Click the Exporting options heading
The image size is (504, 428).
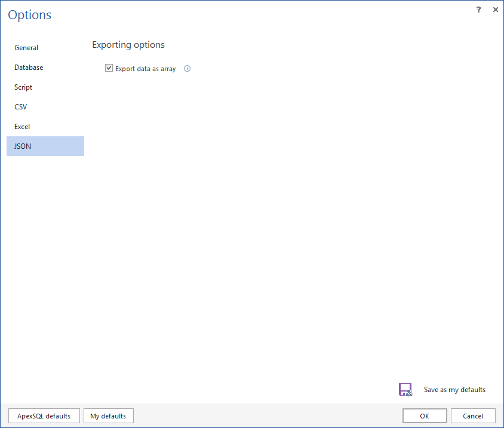[x=128, y=44]
